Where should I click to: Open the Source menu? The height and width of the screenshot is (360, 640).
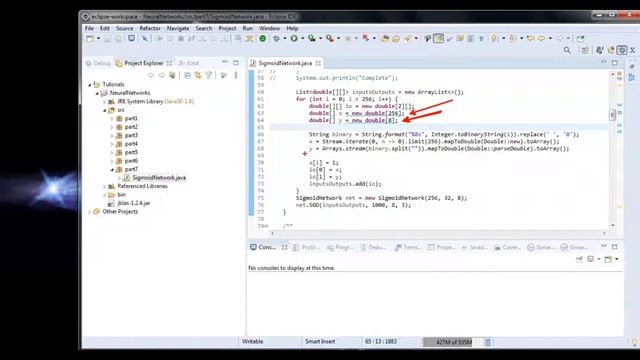tap(124, 28)
